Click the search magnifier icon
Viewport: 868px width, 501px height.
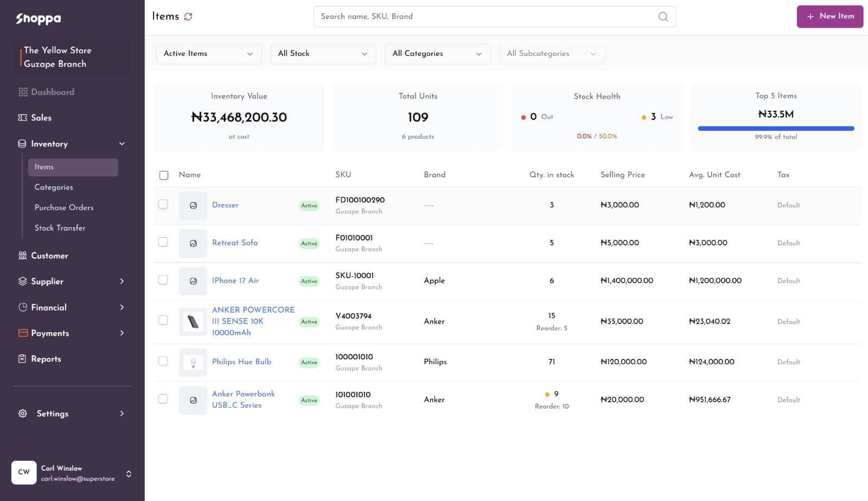pos(663,17)
